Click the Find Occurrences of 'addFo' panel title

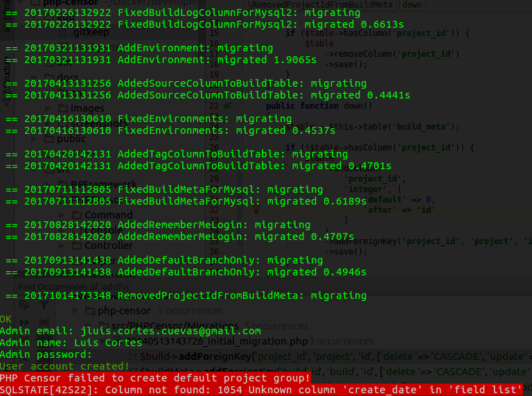(74, 286)
